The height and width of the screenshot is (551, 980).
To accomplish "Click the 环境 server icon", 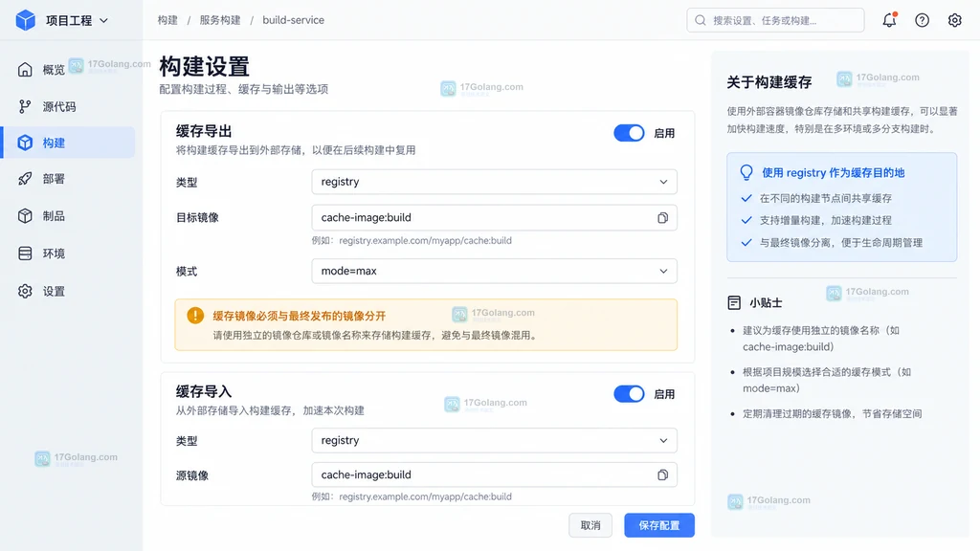I will (25, 253).
